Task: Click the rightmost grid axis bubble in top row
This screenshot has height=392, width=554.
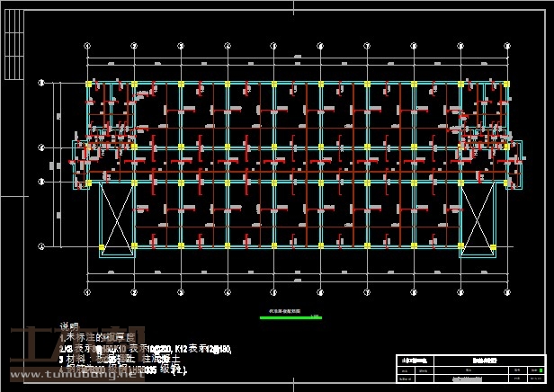Action: pyautogui.click(x=507, y=44)
